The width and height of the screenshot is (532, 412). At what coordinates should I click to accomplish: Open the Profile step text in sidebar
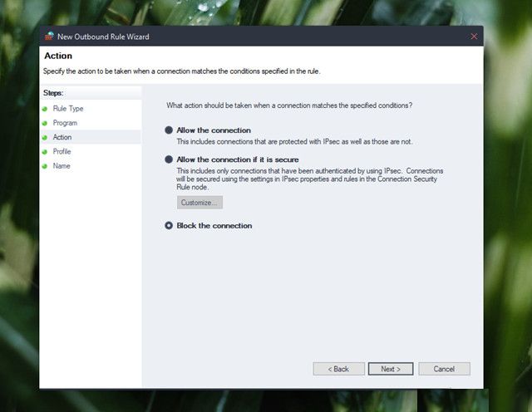[62, 152]
